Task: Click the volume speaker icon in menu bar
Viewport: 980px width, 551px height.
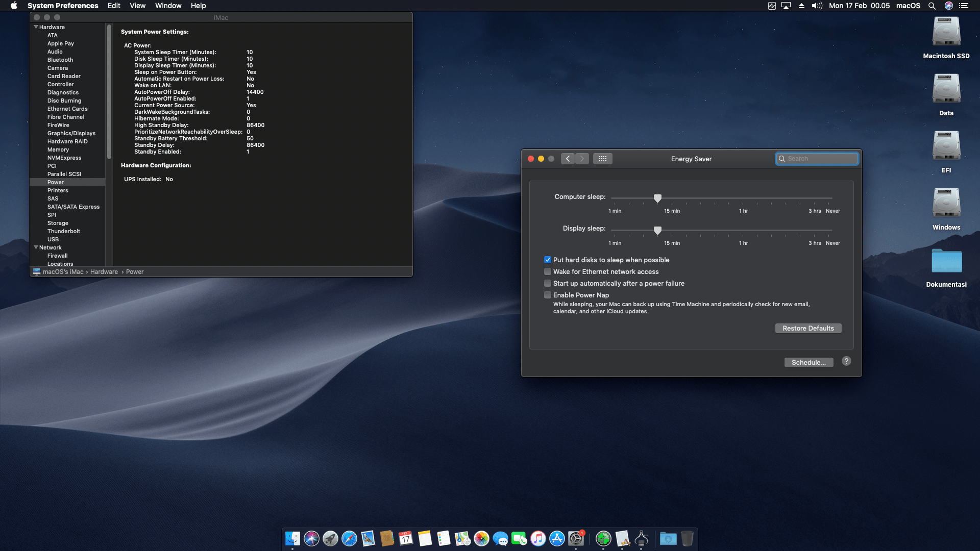Action: [x=817, y=6]
